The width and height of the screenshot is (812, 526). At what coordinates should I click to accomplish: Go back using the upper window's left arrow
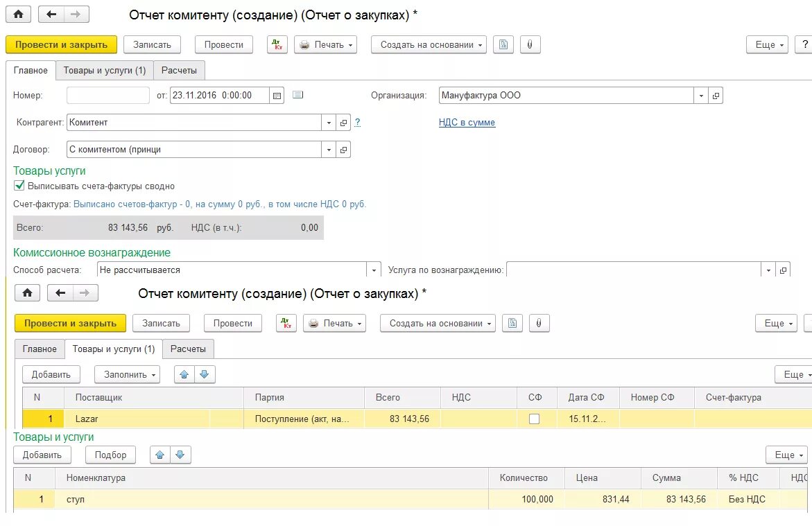click(x=51, y=14)
